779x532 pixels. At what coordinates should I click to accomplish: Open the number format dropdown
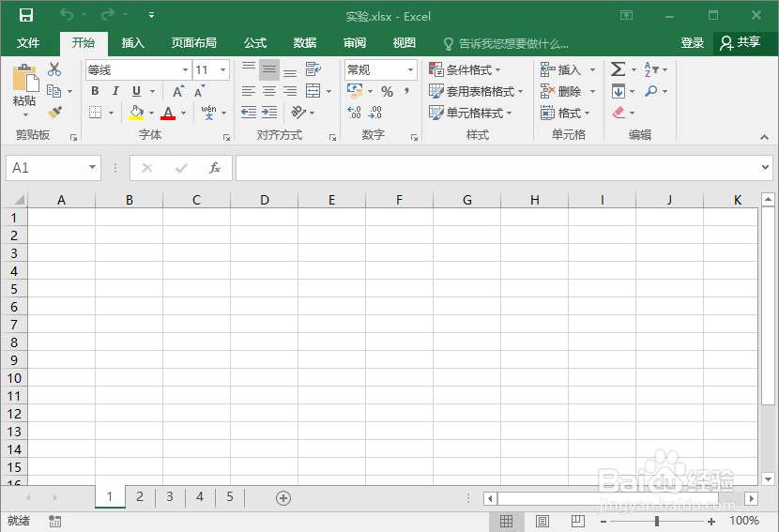coord(411,70)
